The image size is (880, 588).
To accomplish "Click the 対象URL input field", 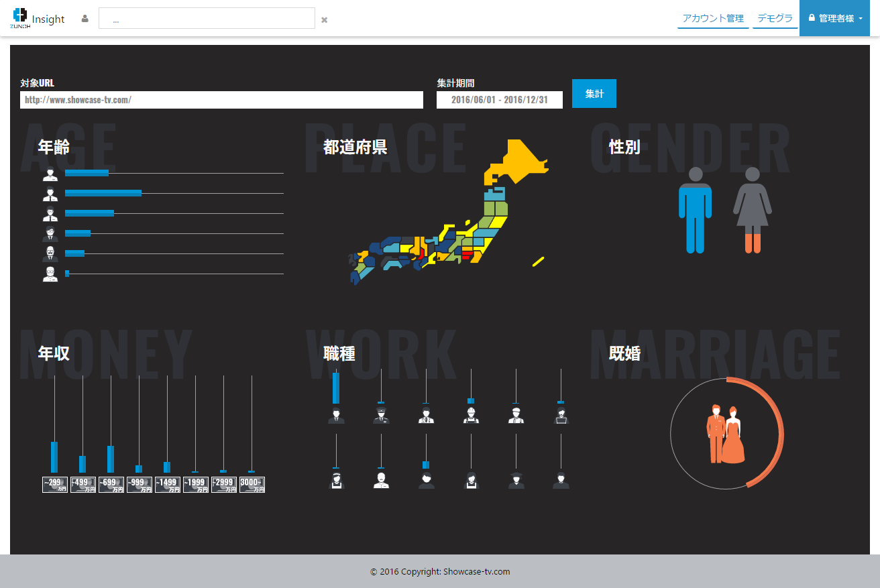I will (x=221, y=100).
